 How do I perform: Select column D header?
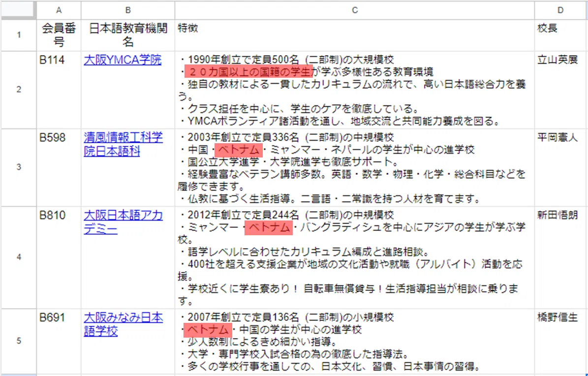[x=560, y=10]
